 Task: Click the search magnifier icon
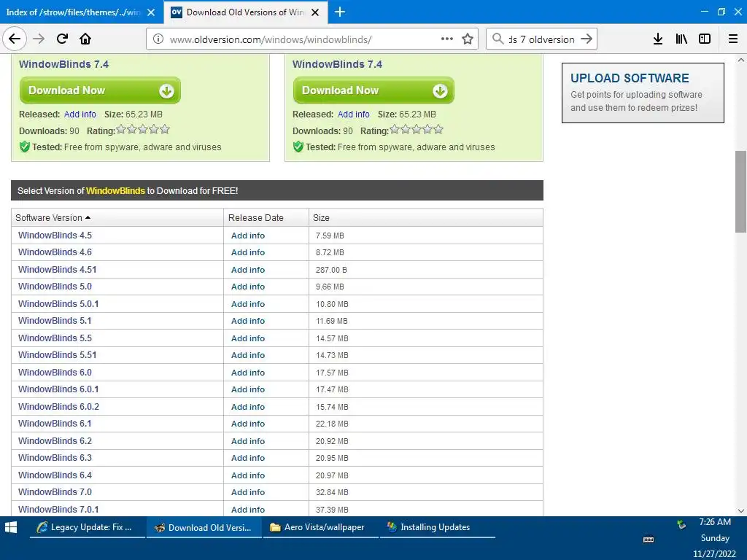pos(498,39)
